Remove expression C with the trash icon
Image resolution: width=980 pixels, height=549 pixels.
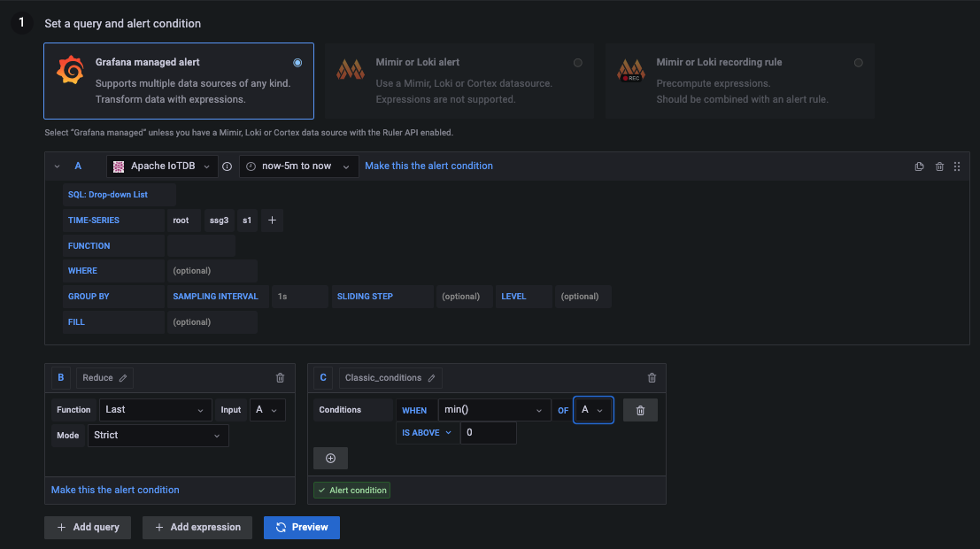tap(652, 378)
